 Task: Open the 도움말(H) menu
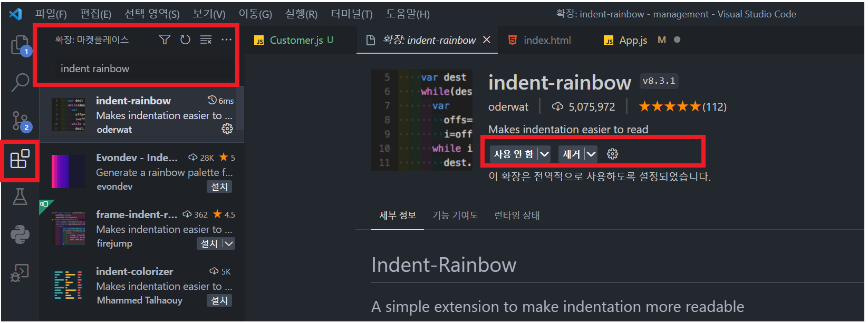[408, 14]
